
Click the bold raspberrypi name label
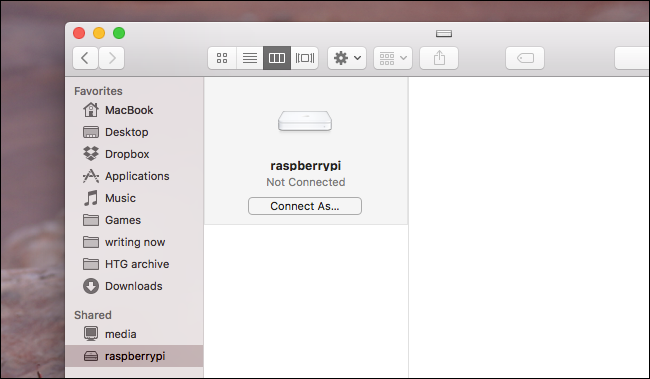pyautogui.click(x=306, y=166)
